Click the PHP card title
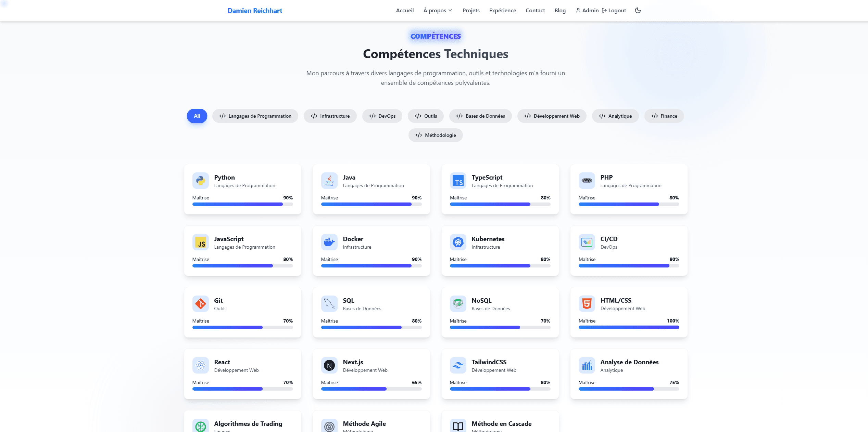This screenshot has height=432, width=868. coord(606,177)
